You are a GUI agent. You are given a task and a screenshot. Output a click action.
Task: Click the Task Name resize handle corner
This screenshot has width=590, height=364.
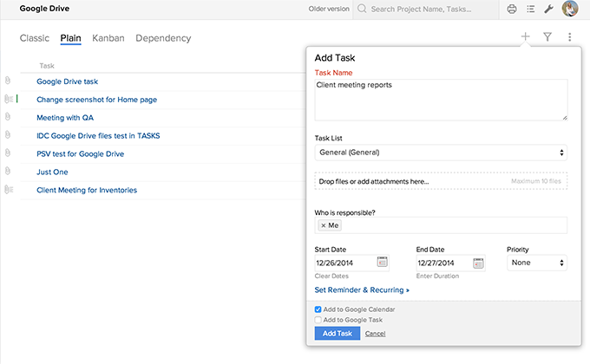(x=565, y=118)
